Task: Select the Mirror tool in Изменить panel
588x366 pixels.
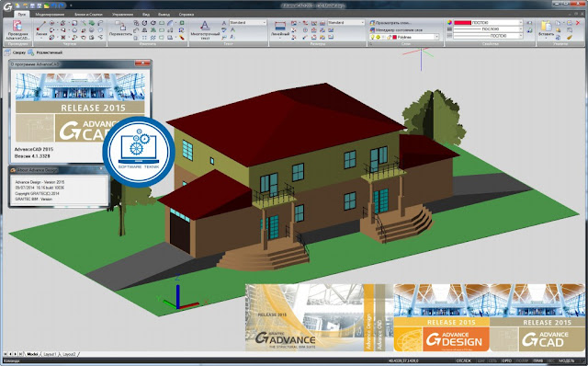Action: point(144,30)
